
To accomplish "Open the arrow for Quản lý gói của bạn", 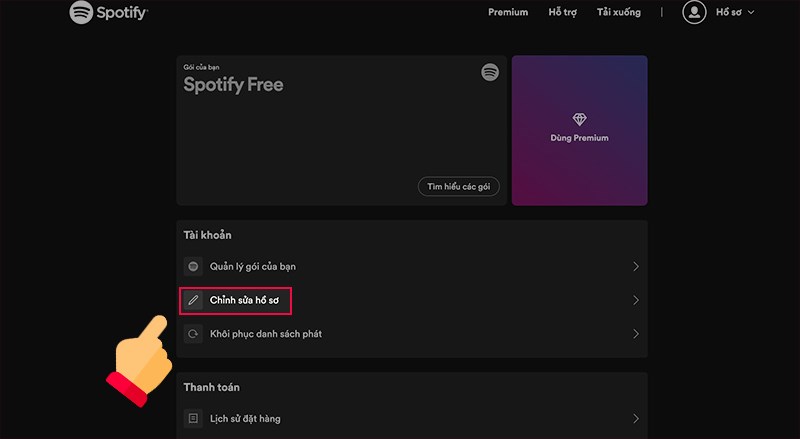I will [636, 267].
